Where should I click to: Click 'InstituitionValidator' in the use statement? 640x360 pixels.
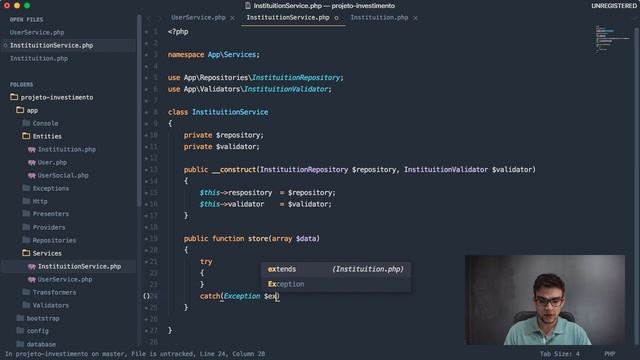tap(286, 89)
